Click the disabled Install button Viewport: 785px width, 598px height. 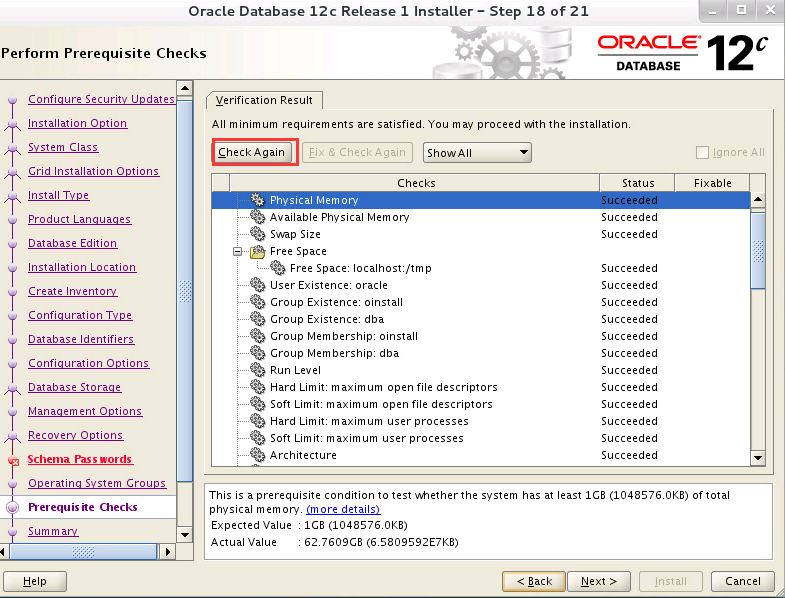point(671,581)
